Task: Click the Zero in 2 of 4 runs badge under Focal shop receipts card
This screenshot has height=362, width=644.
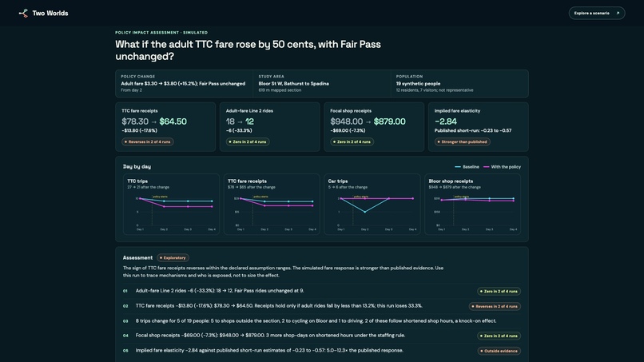Action: pos(352,141)
